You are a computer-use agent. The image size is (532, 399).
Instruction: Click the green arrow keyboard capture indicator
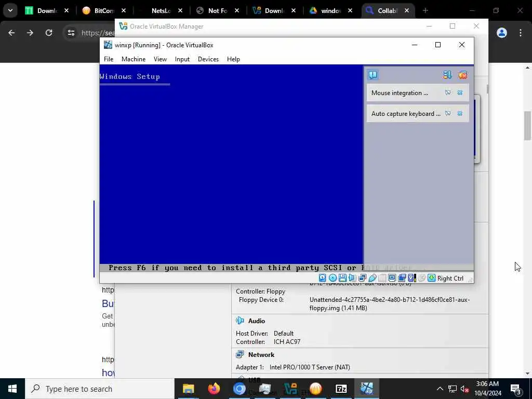click(431, 278)
